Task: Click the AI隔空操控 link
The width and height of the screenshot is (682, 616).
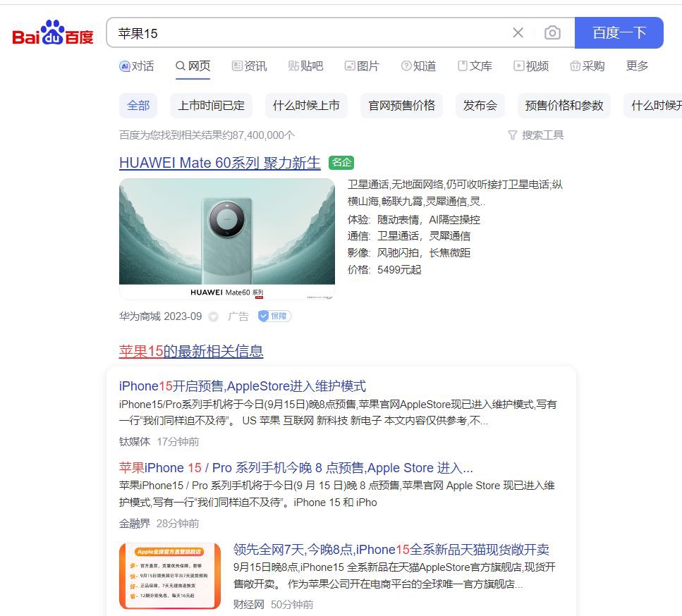Action: point(454,219)
